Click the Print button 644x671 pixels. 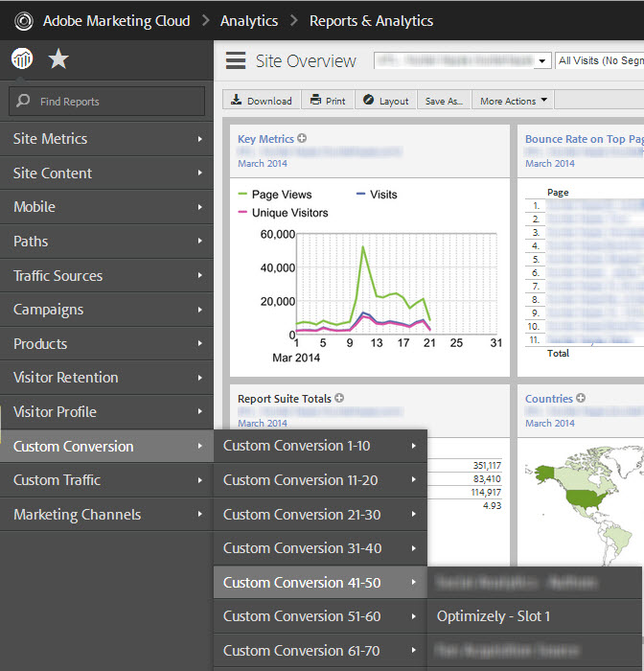[328, 100]
